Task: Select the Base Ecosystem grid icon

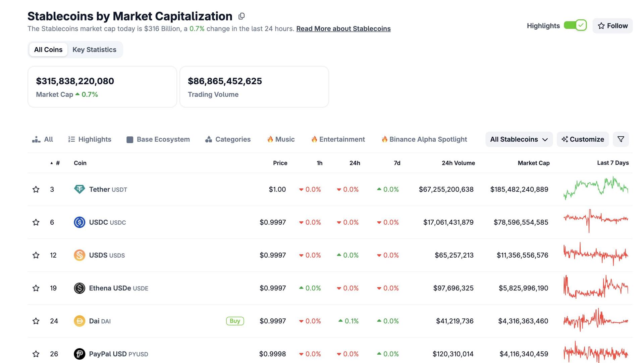Action: [129, 139]
